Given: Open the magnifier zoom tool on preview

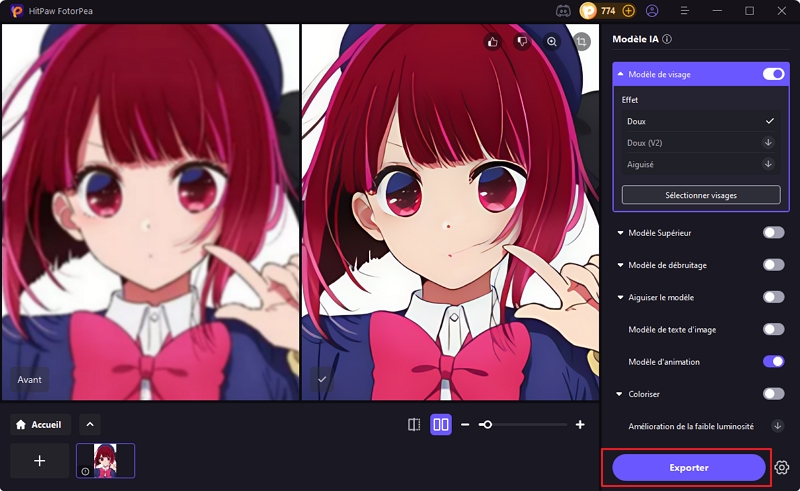Looking at the screenshot, I should point(552,42).
